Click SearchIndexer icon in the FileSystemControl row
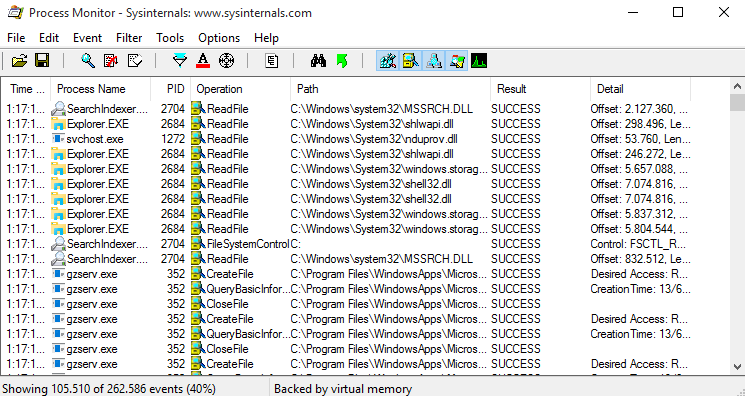This screenshot has width=745, height=396. coord(58,244)
